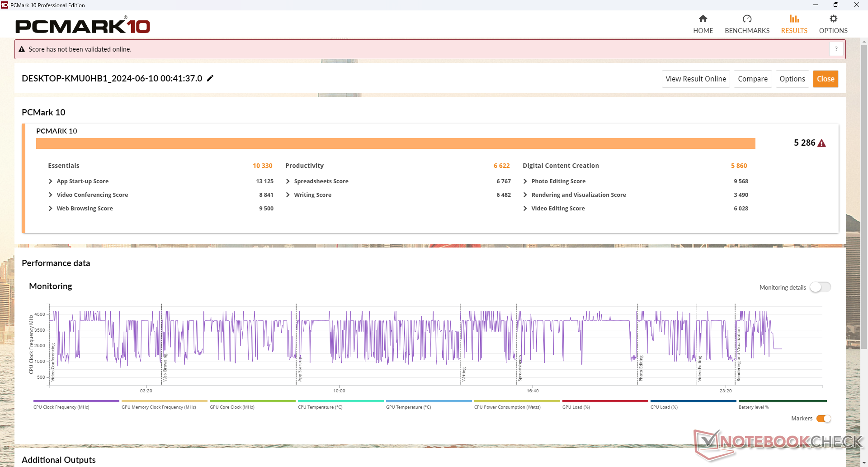Click the PCMark 10 logo
This screenshot has width=868, height=467.
coord(83,25)
